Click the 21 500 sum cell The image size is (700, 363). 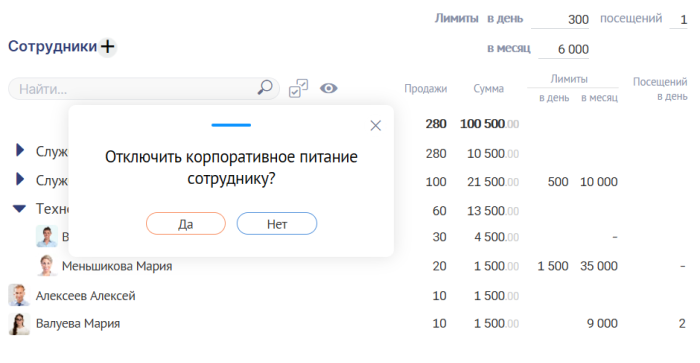(493, 182)
